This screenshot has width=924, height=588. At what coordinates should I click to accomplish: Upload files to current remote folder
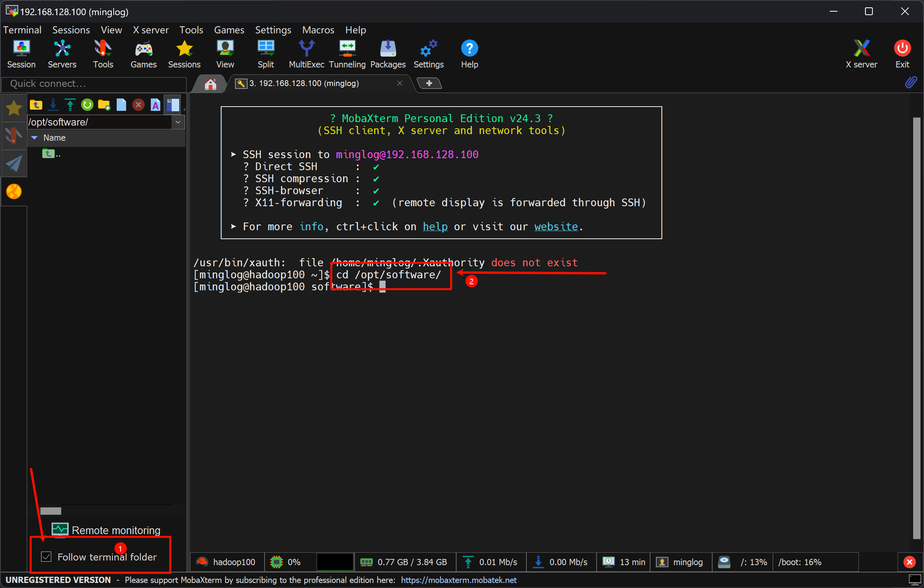(x=70, y=105)
